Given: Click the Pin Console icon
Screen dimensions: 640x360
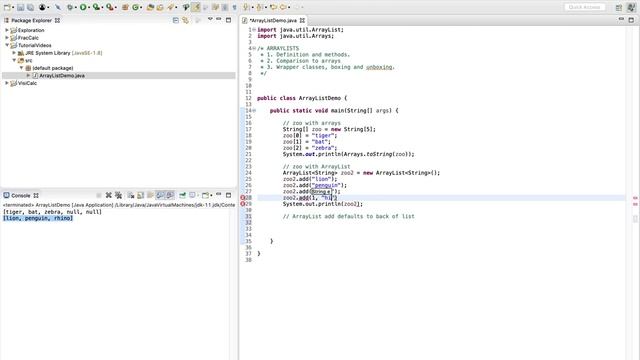Looking at the screenshot, I should [x=182, y=195].
